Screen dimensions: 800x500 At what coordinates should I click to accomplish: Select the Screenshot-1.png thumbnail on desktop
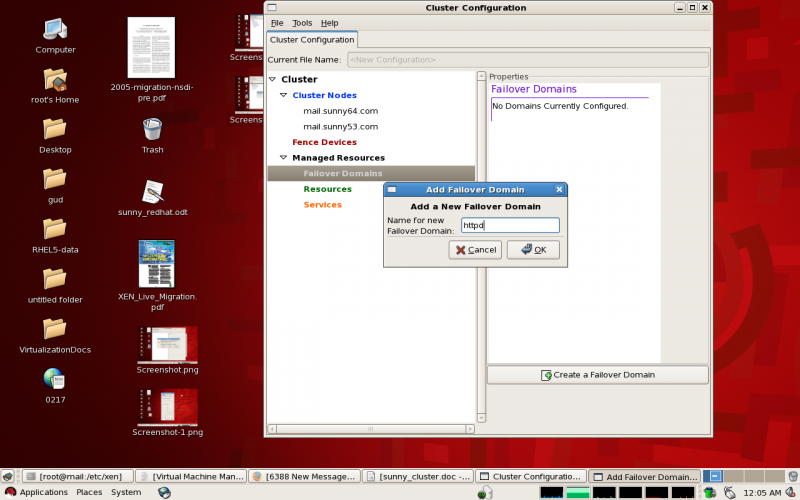point(167,407)
